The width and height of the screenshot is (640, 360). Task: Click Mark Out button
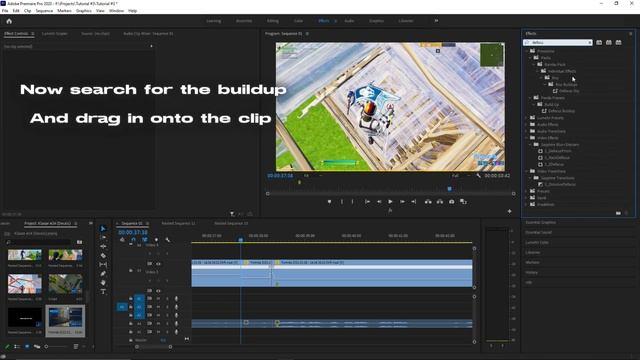click(353, 202)
